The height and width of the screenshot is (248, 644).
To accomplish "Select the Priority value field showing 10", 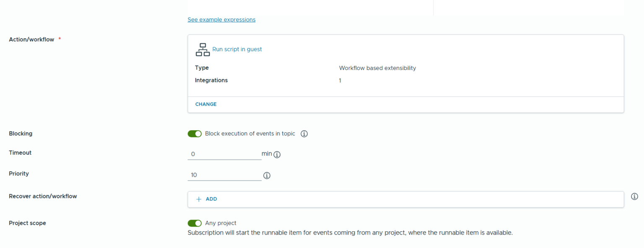I will tap(224, 175).
